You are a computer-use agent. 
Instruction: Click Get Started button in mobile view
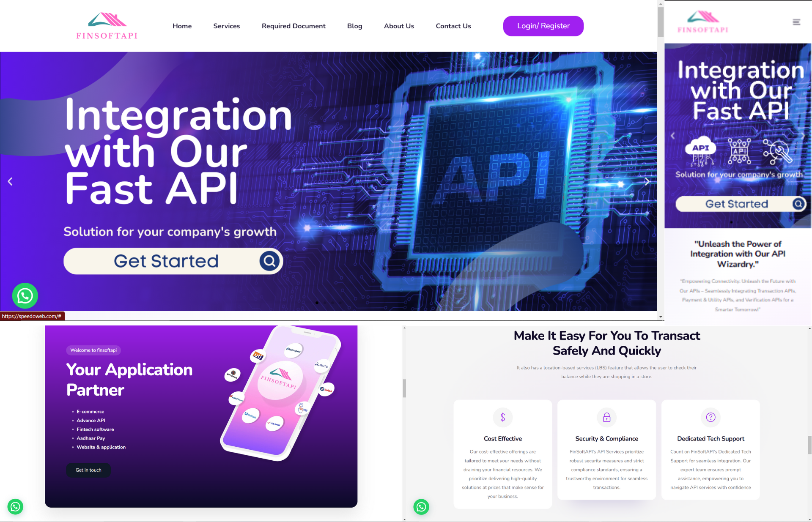(x=741, y=204)
